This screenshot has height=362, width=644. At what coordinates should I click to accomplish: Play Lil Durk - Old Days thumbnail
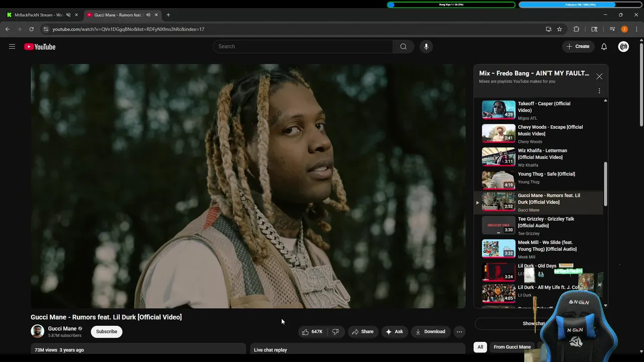[499, 271]
